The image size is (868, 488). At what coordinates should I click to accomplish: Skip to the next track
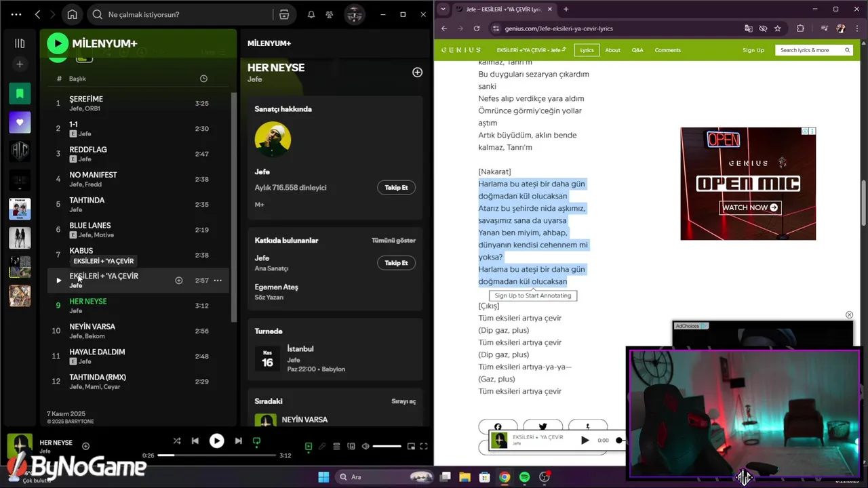[238, 441]
